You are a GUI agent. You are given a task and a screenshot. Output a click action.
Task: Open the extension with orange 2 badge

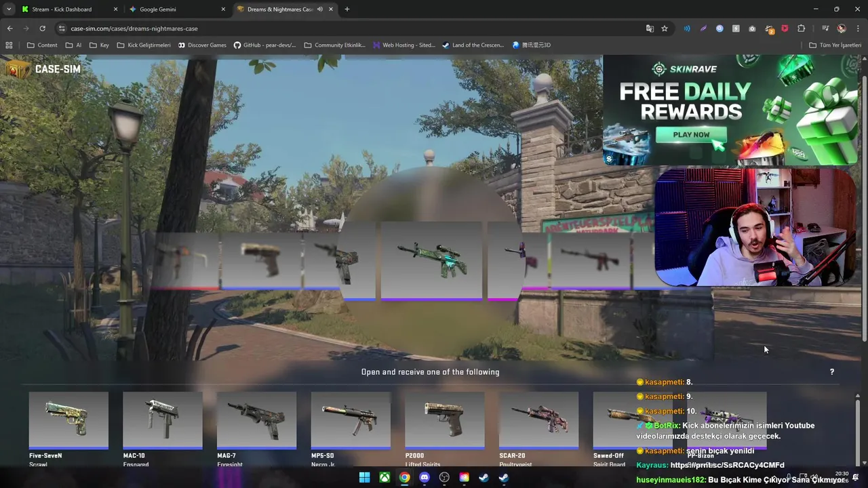769,29
